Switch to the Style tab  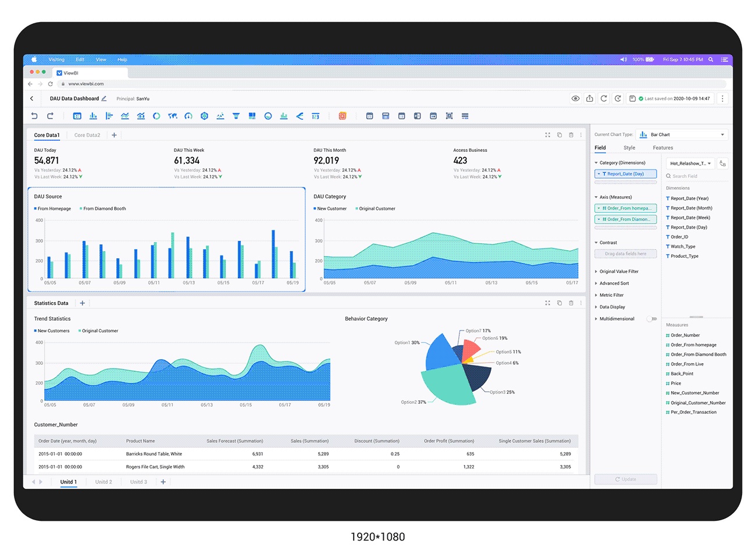pos(629,148)
